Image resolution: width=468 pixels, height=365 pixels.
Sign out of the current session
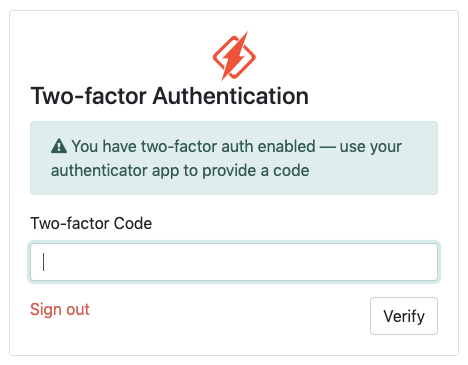pyautogui.click(x=60, y=309)
